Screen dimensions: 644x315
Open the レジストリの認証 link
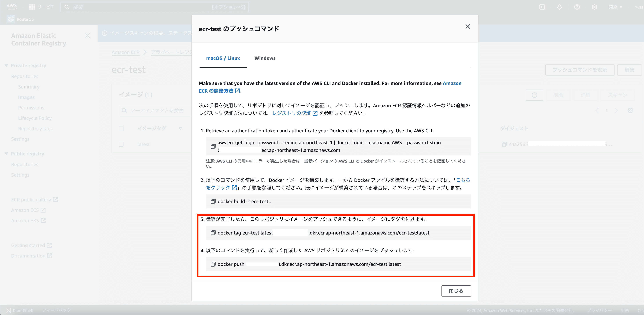(295, 113)
